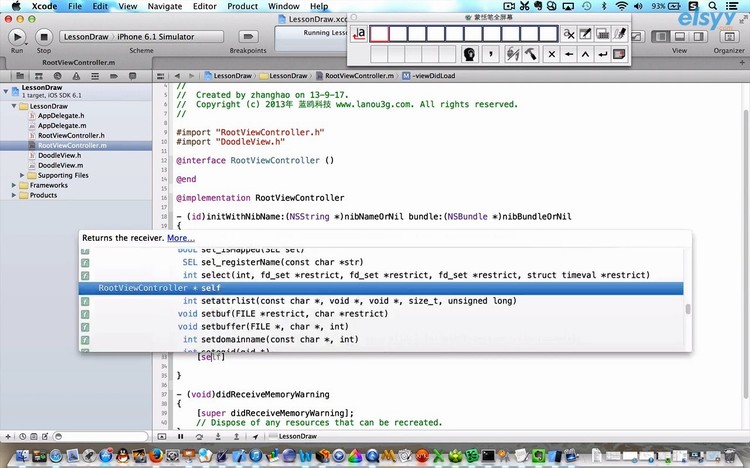Click the Run button in Xcode toolbar
The image size is (750, 468).
[17, 37]
